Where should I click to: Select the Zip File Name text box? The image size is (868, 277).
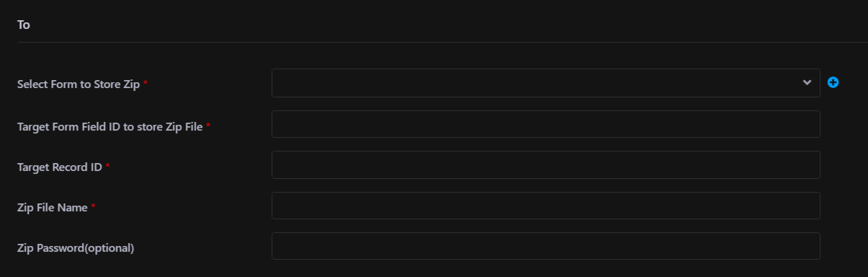(545, 206)
